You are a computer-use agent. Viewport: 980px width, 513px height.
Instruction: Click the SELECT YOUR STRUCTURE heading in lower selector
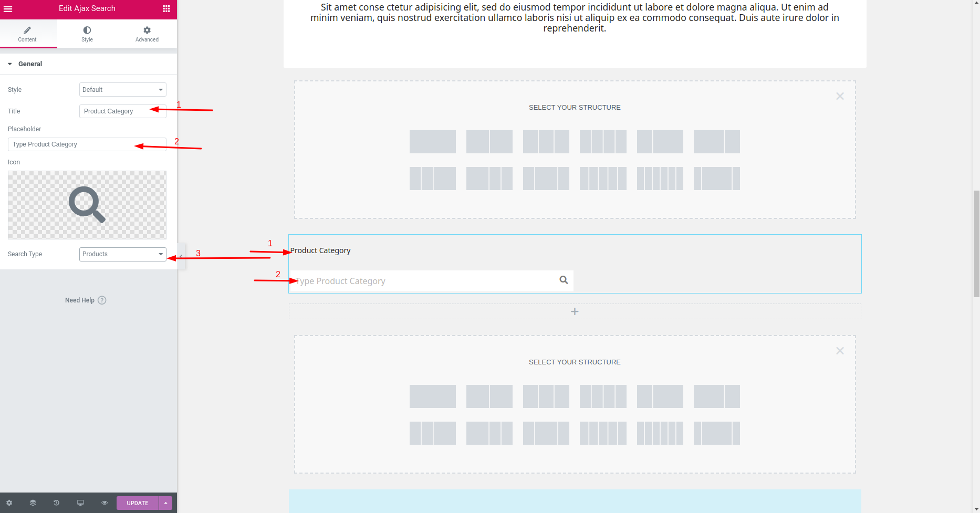[575, 362]
